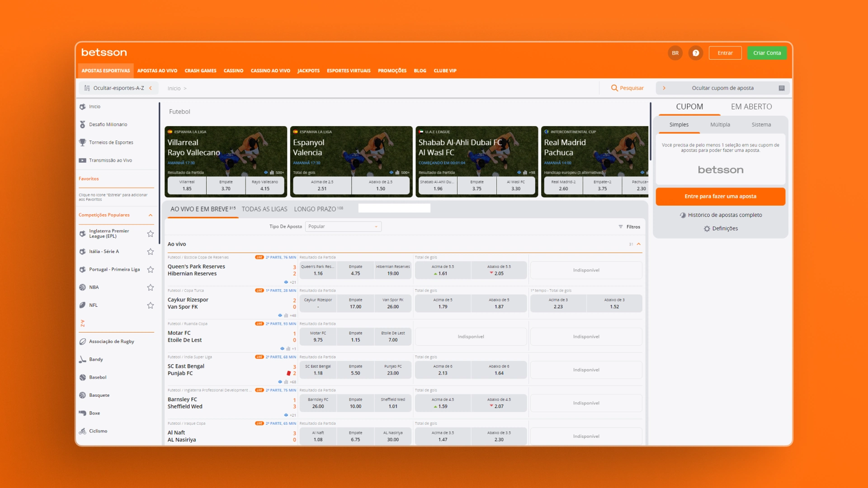Click the Bandy stick icon
The height and width of the screenshot is (488, 868).
[82, 360]
